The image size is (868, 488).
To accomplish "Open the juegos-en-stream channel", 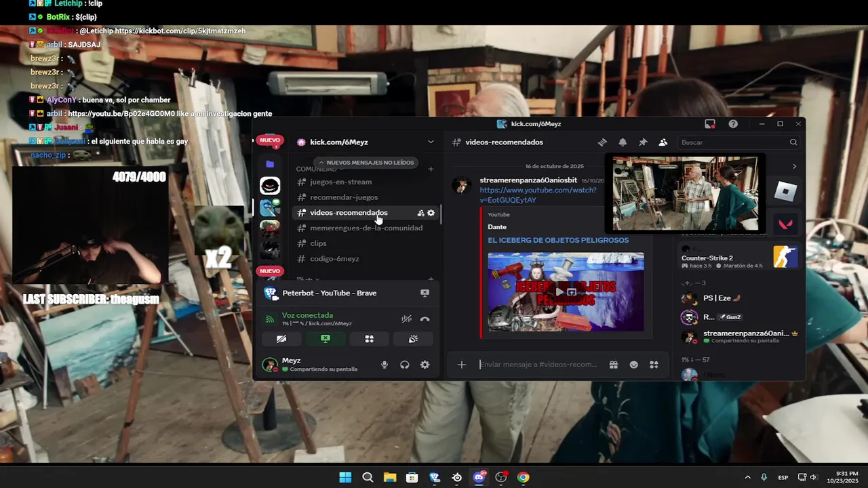I will coord(366,182).
